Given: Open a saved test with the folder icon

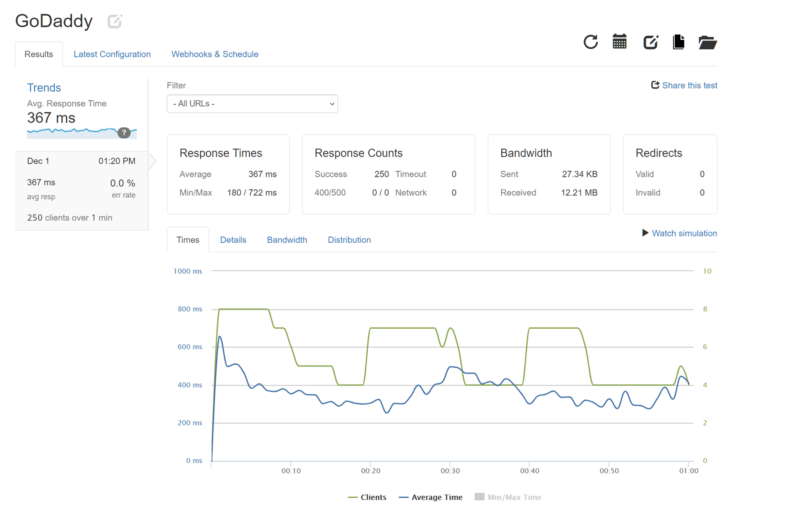Looking at the screenshot, I should [707, 42].
